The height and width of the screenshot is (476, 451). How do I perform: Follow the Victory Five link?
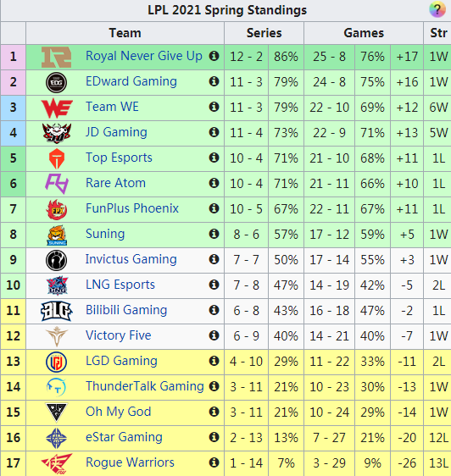click(x=119, y=335)
